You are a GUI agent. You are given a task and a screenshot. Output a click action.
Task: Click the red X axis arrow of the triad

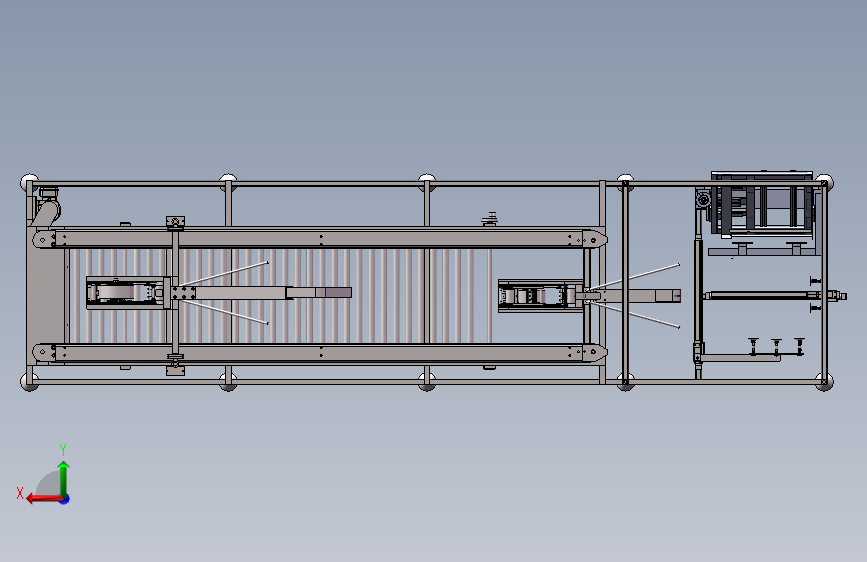pos(44,499)
